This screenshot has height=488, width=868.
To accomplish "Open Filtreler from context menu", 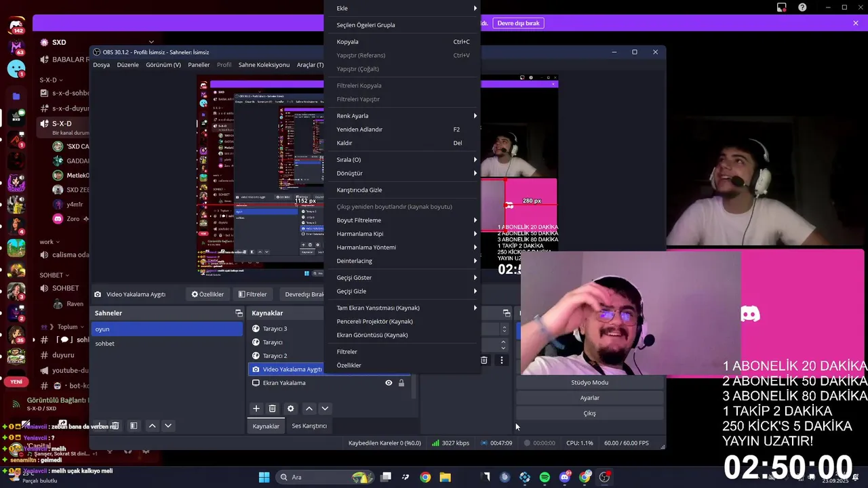I will tap(402, 352).
